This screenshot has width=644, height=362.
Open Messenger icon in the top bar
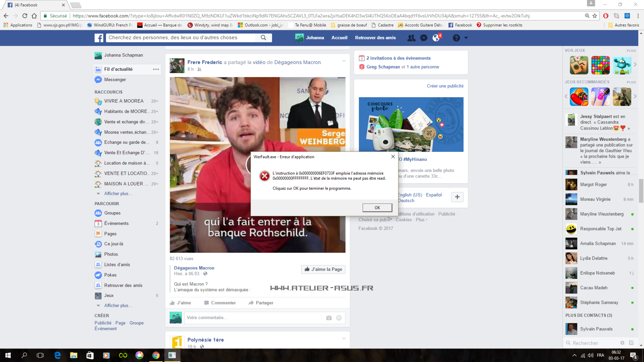[424, 38]
